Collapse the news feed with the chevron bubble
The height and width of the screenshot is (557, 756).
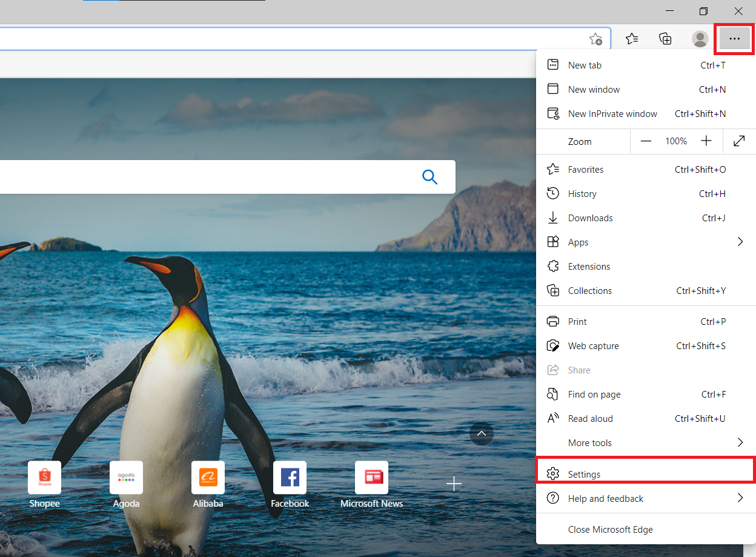(x=482, y=433)
